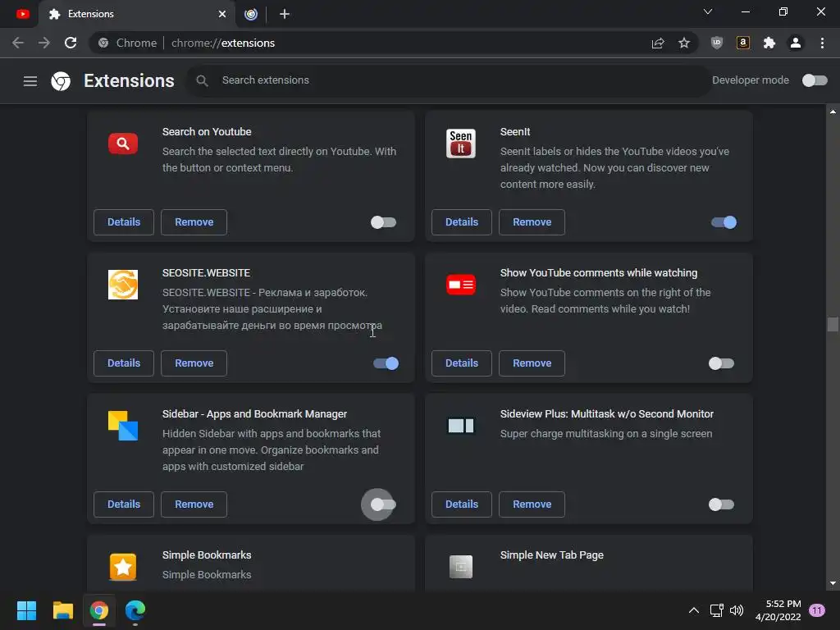This screenshot has height=630, width=840.
Task: Close the Extensions tab
Action: pyautogui.click(x=221, y=14)
